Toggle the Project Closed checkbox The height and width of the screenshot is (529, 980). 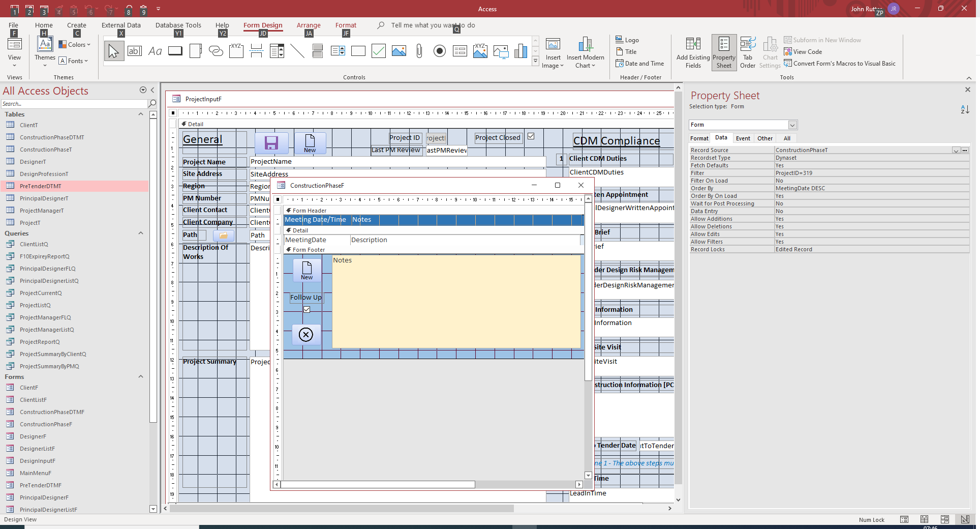click(x=531, y=136)
